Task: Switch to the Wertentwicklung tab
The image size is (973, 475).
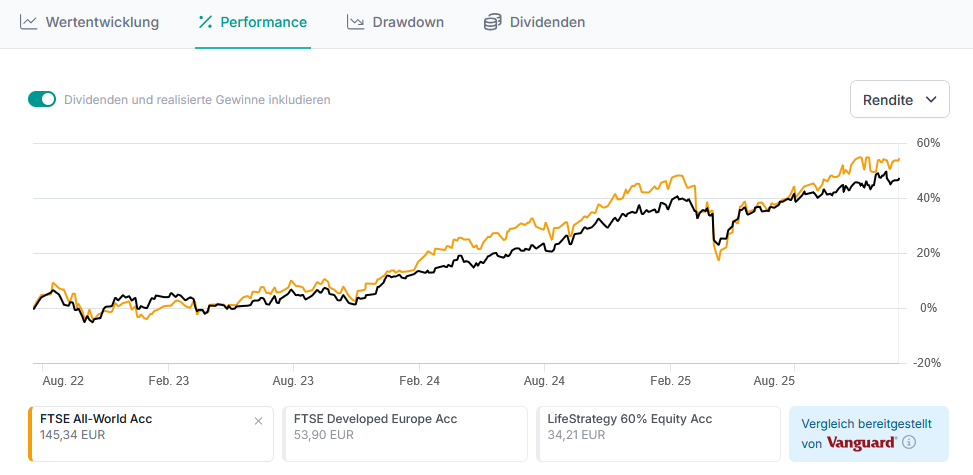Action: (102, 22)
